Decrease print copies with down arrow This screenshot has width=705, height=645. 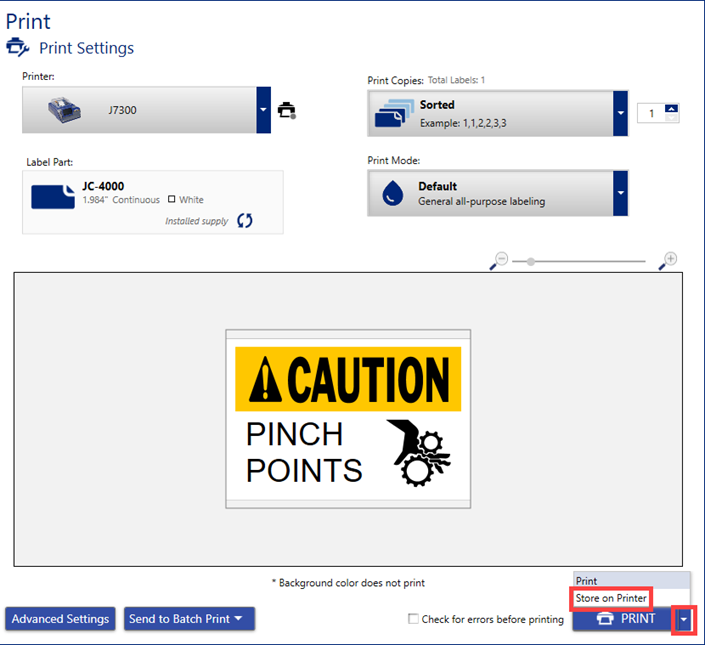(x=671, y=119)
